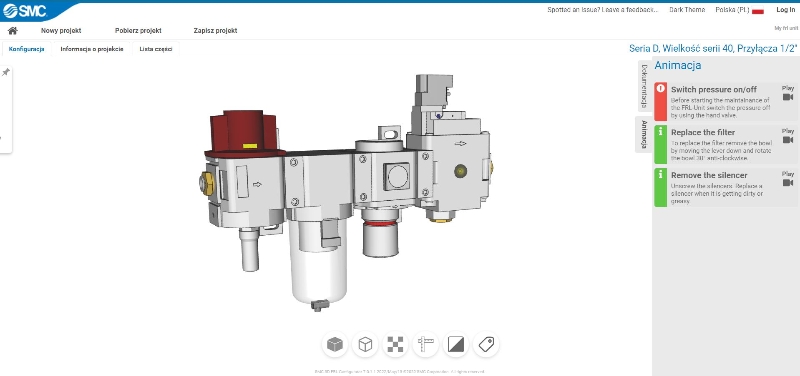The image size is (800, 376).
Task: Click the pin icon on left panel
Action: pos(6,72)
